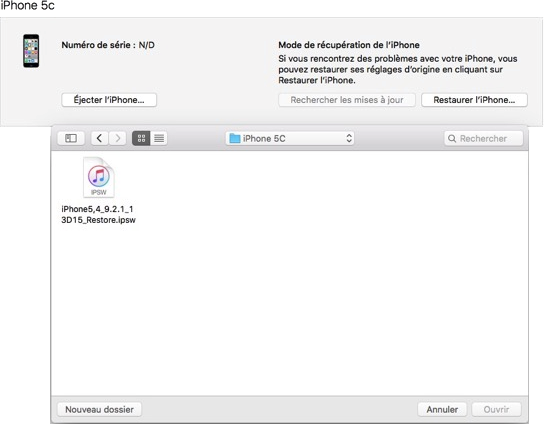Click the iPhone 5c device image

pyautogui.click(x=31, y=51)
